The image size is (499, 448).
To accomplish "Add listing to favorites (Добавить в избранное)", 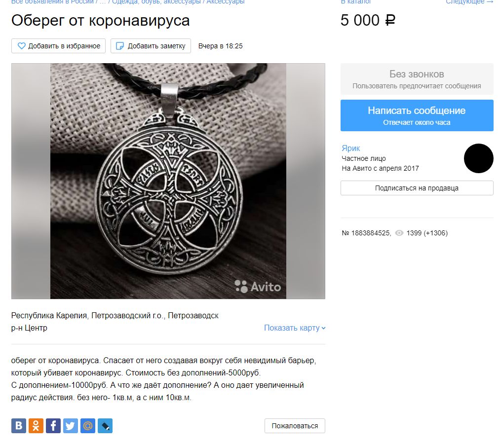I will click(59, 46).
